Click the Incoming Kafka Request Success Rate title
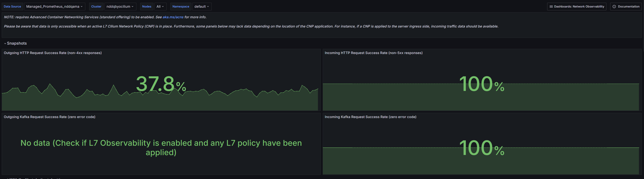This screenshot has height=179, width=644. click(370, 117)
